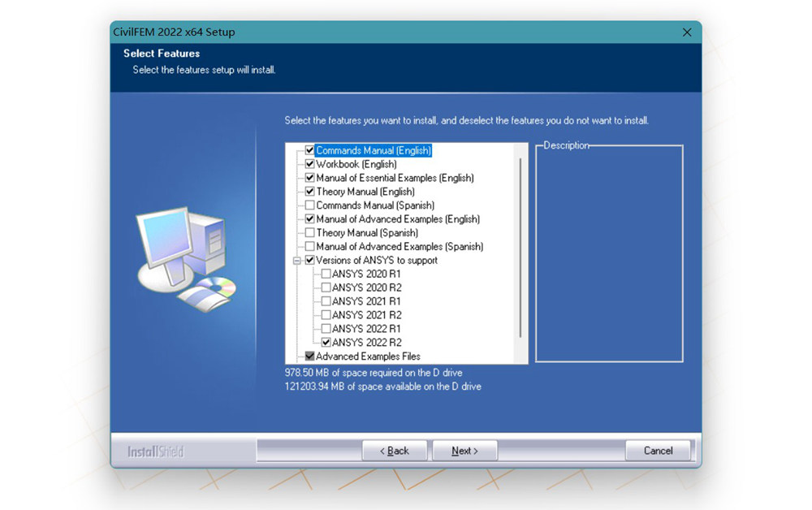Go back with the Back button
This screenshot has width=812, height=510.
[395, 451]
